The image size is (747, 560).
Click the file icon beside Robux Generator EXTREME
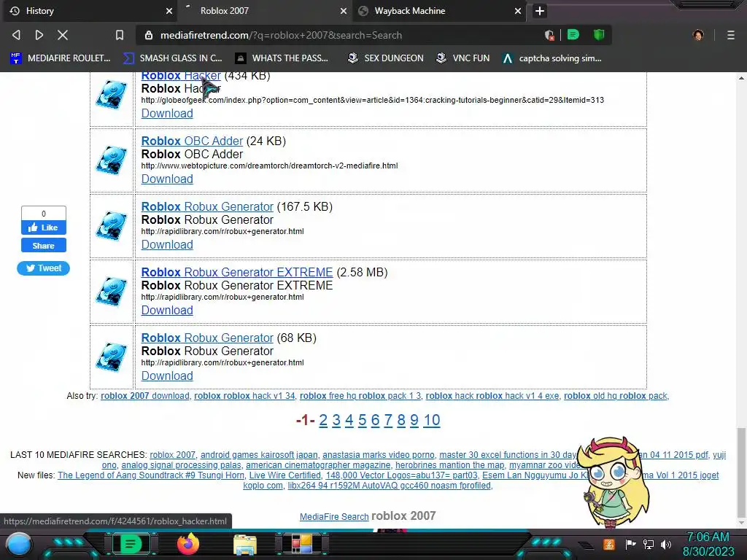pyautogui.click(x=112, y=292)
